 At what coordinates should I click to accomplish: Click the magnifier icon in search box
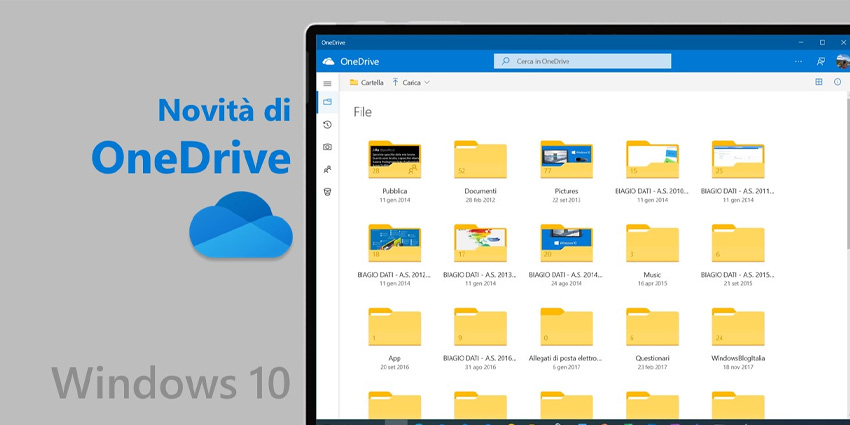point(505,61)
